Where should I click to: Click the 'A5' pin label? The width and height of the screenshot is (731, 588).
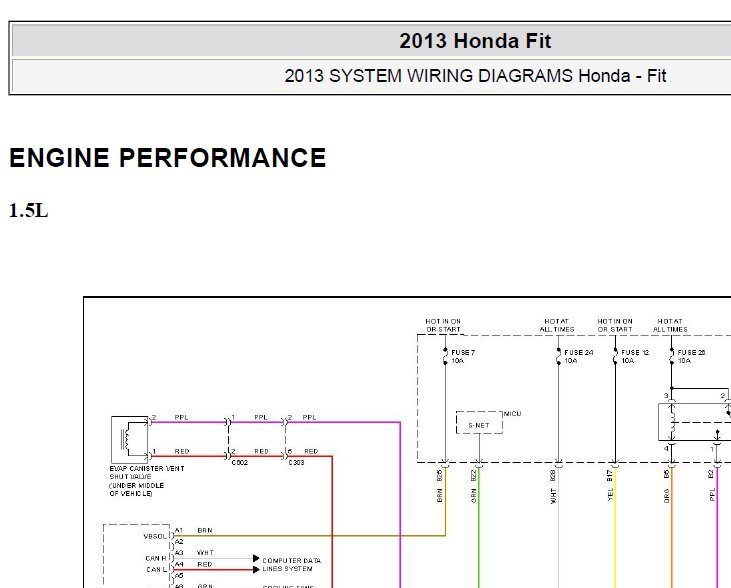click(179, 575)
